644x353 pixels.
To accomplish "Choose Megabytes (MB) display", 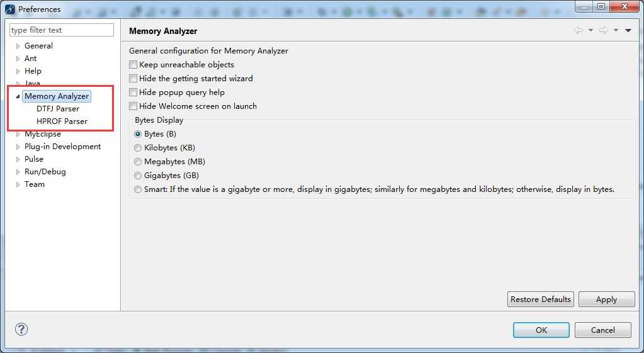I will 138,162.
